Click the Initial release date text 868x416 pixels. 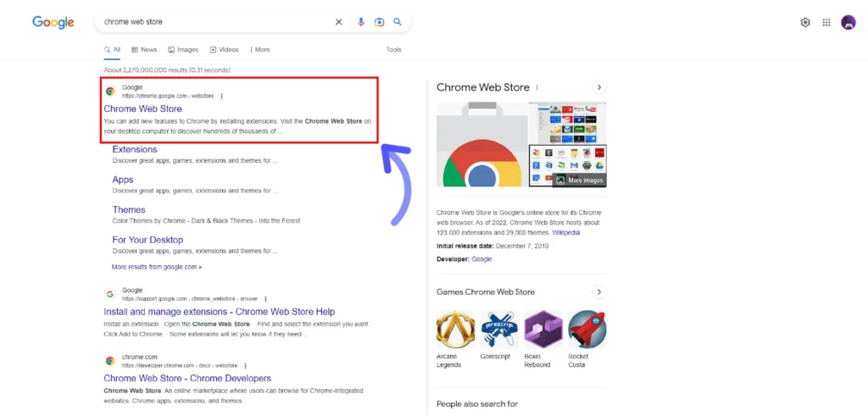tap(492, 247)
